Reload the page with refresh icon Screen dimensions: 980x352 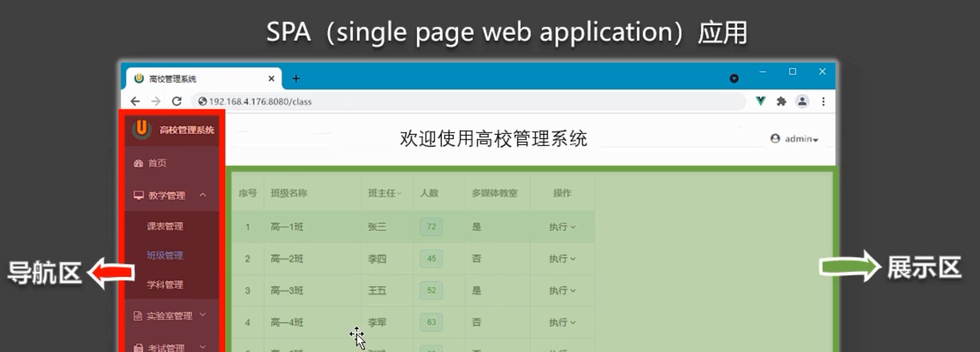tap(176, 101)
